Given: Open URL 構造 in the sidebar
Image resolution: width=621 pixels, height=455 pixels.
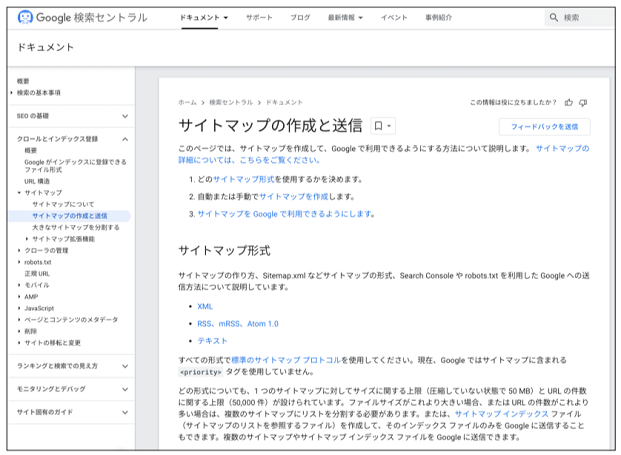Looking at the screenshot, I should [37, 181].
